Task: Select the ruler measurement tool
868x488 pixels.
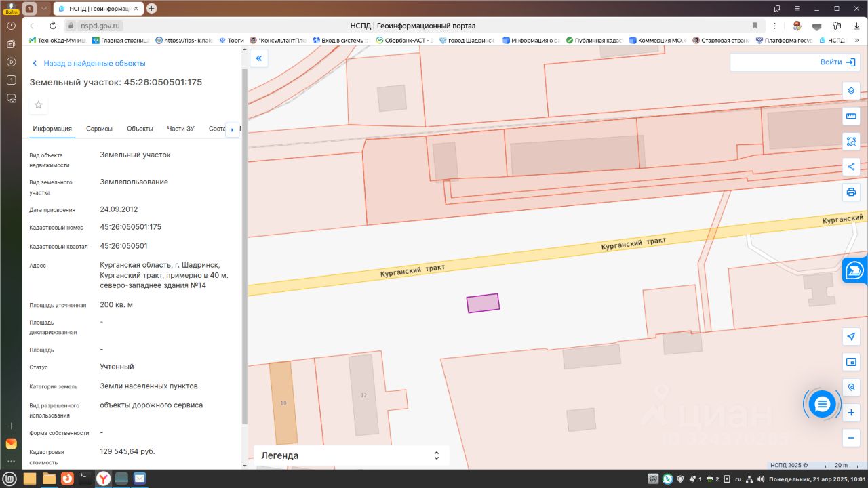Action: click(851, 116)
